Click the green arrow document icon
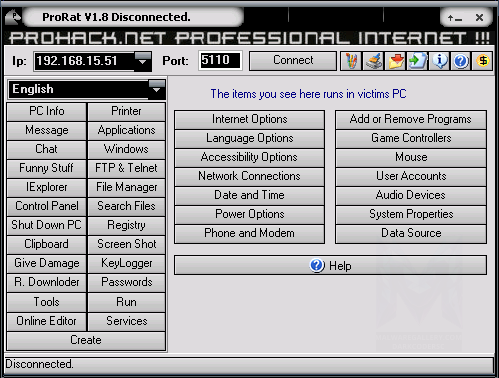This screenshot has height=378, width=499. click(417, 61)
